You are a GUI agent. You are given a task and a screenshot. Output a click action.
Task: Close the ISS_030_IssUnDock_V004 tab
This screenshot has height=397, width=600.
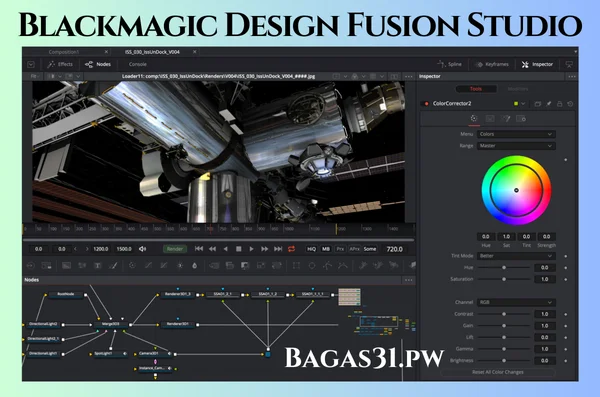pos(194,52)
